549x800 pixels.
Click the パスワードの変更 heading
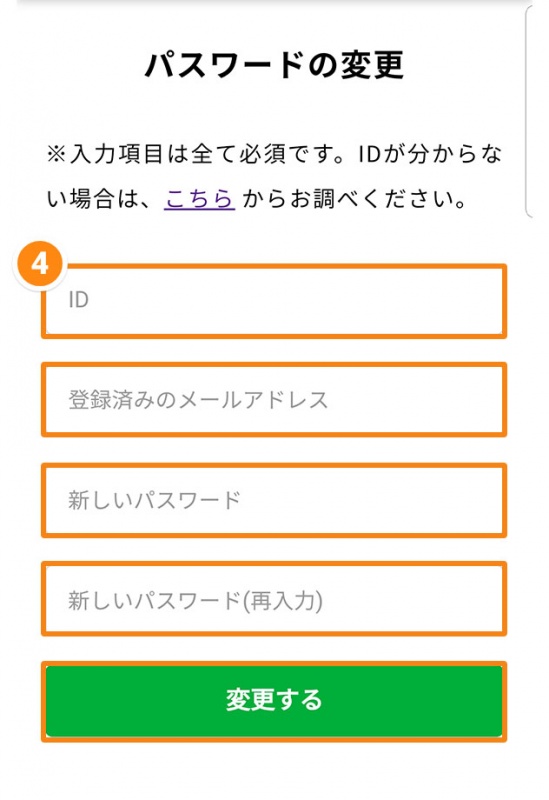[274, 65]
